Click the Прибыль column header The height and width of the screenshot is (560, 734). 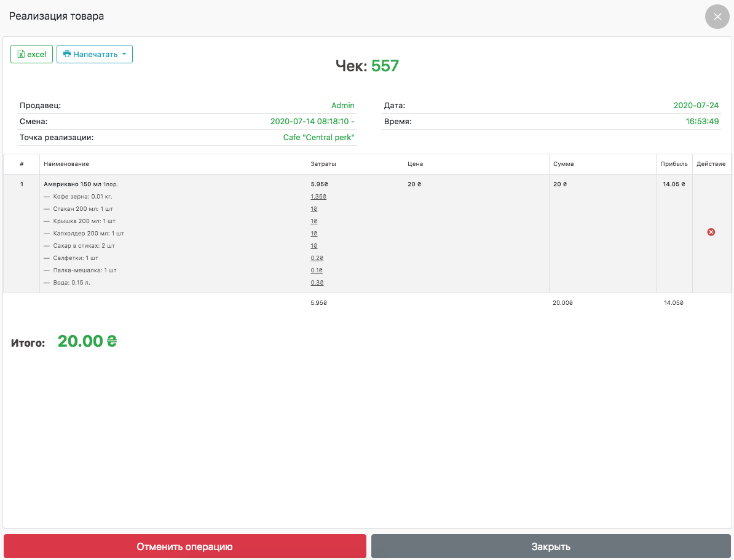(674, 164)
